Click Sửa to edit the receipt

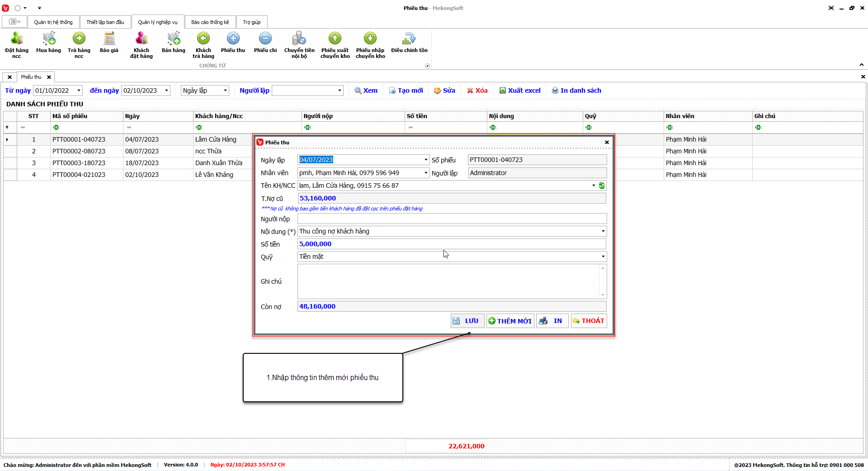click(445, 90)
